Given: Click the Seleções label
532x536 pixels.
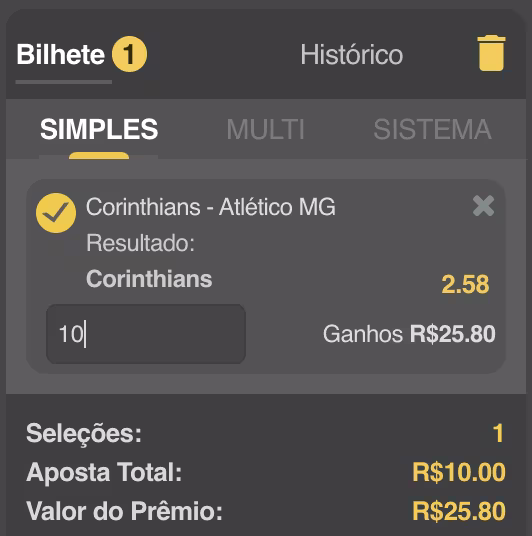Looking at the screenshot, I should point(84,434).
